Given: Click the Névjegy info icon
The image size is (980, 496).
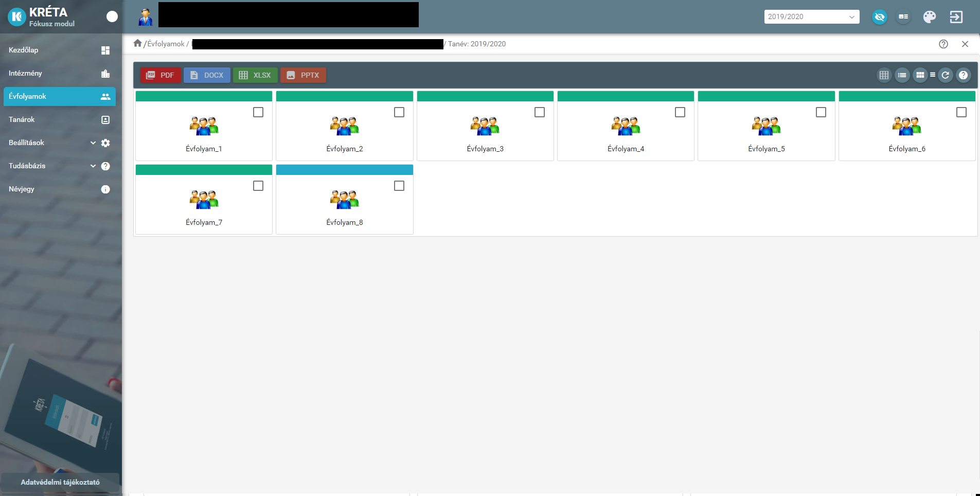Looking at the screenshot, I should point(105,189).
